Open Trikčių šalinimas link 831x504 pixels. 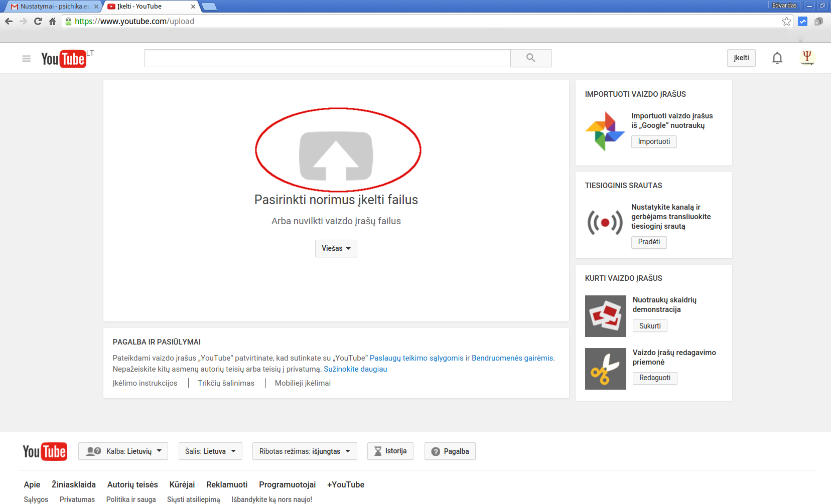(226, 383)
